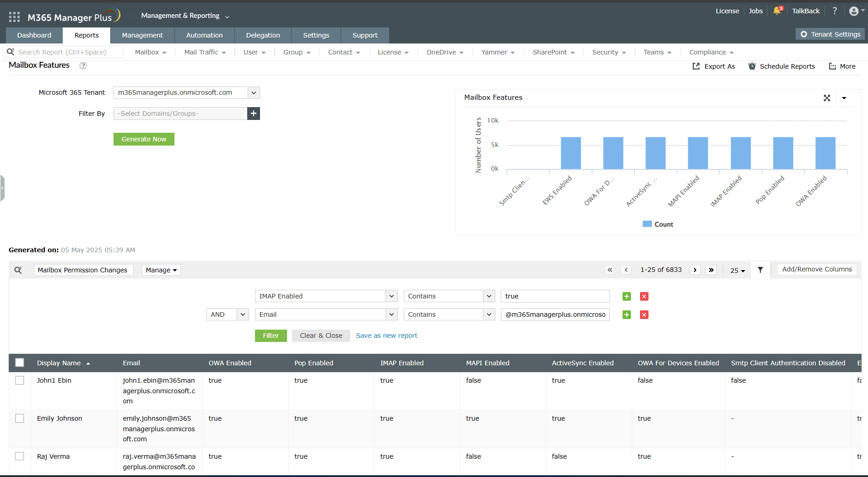This screenshot has height=477, width=868.
Task: Open the Mail Traffic reports menu
Action: coord(205,52)
